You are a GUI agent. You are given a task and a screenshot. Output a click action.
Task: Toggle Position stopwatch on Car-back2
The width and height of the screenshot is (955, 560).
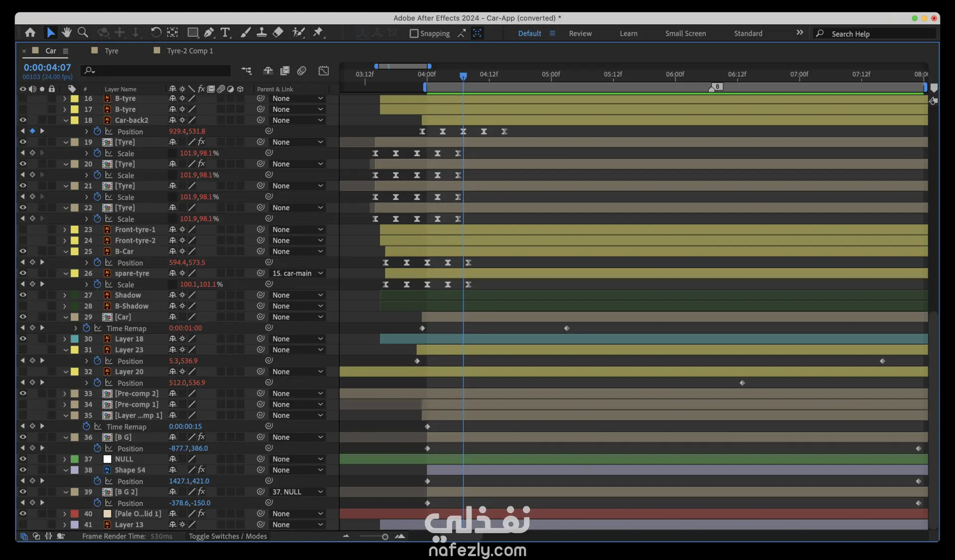click(x=97, y=131)
